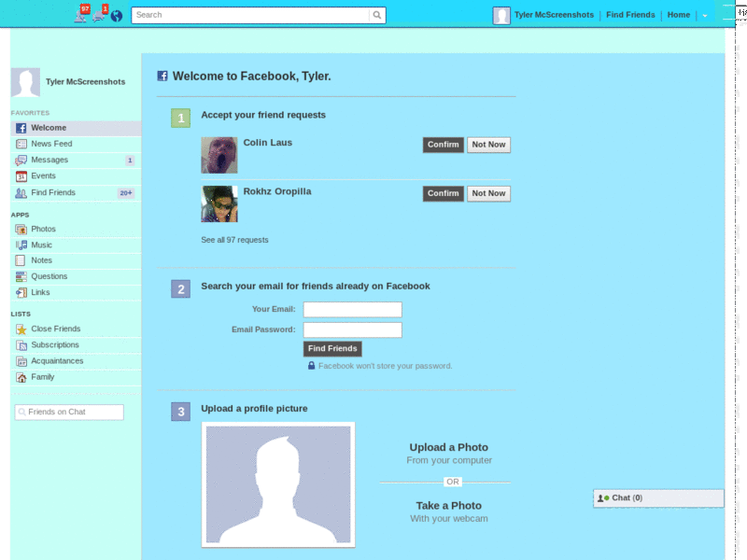This screenshot has height=560, width=747.
Task: Open News Feed in sidebar
Action: tap(76, 144)
